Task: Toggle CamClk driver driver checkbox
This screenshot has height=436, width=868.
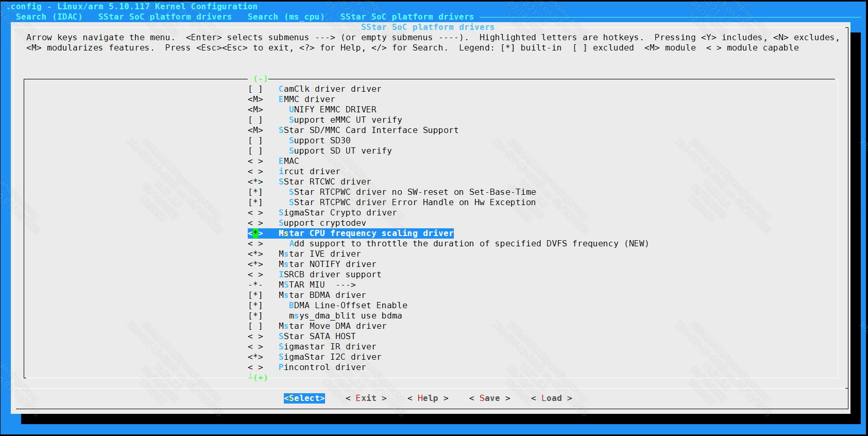Action: (256, 89)
